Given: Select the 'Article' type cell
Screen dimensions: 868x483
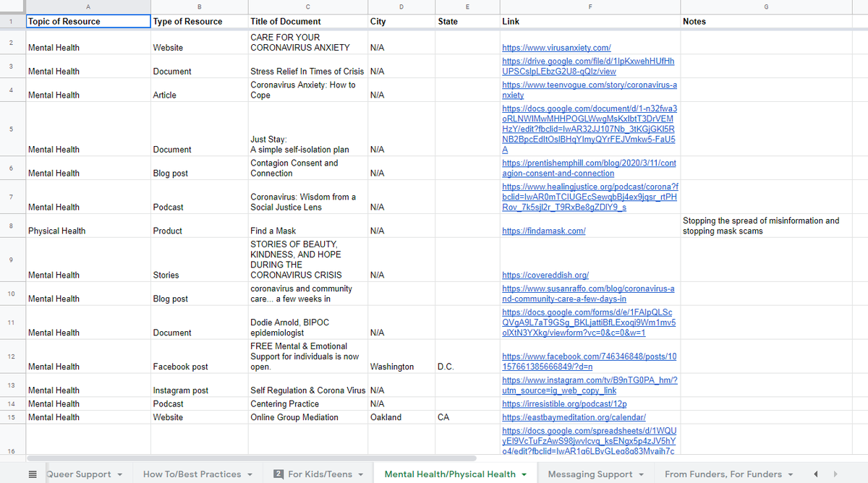Looking at the screenshot, I should (198, 90).
